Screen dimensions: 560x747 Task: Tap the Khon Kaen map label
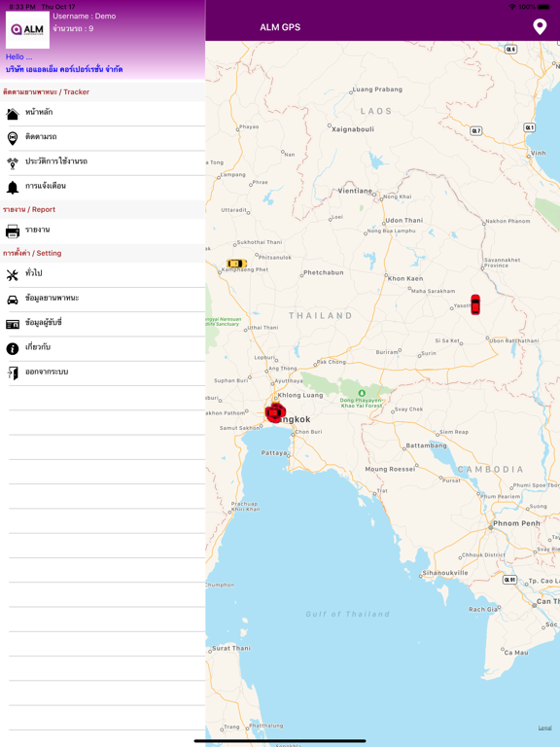click(x=405, y=278)
